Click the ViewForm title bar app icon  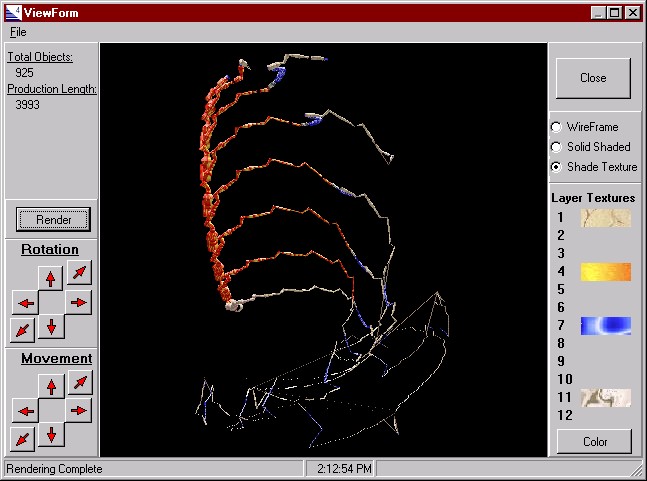(x=13, y=12)
